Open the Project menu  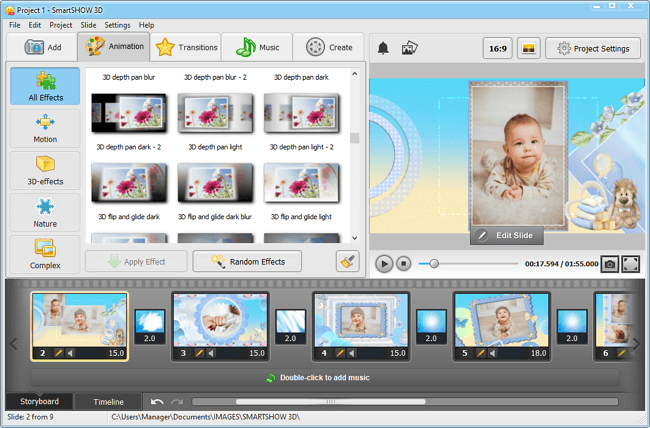click(x=61, y=25)
